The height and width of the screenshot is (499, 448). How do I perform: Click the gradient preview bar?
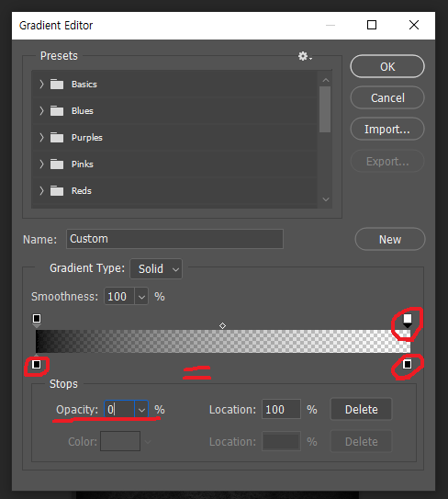click(x=223, y=342)
